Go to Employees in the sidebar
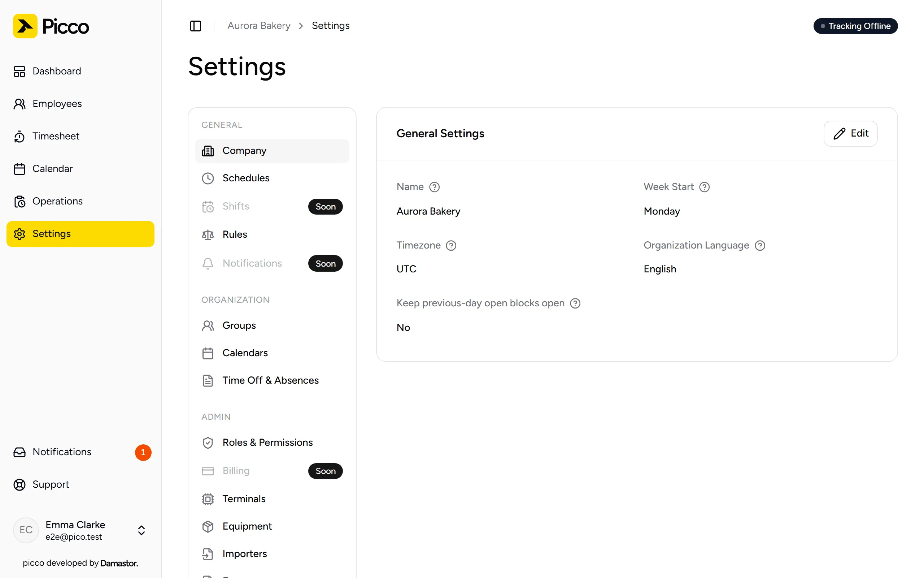This screenshot has height=578, width=924. pyautogui.click(x=80, y=104)
